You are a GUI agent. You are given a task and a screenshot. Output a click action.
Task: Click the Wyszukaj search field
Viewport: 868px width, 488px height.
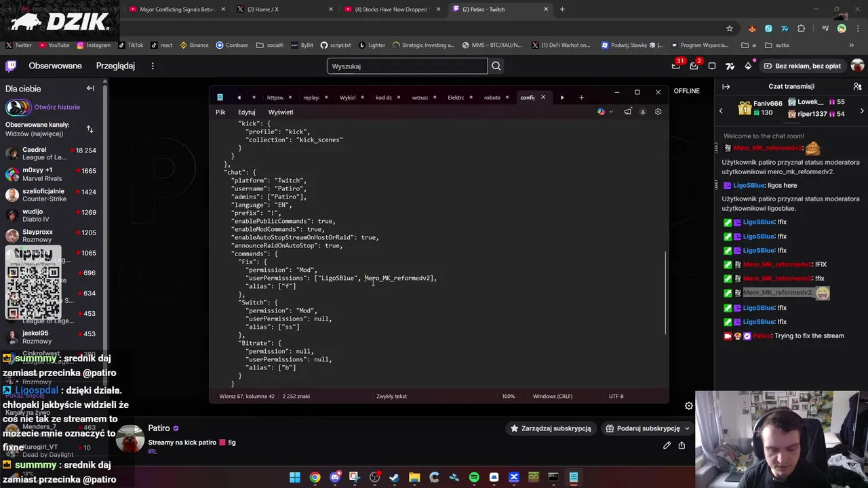[x=407, y=66]
